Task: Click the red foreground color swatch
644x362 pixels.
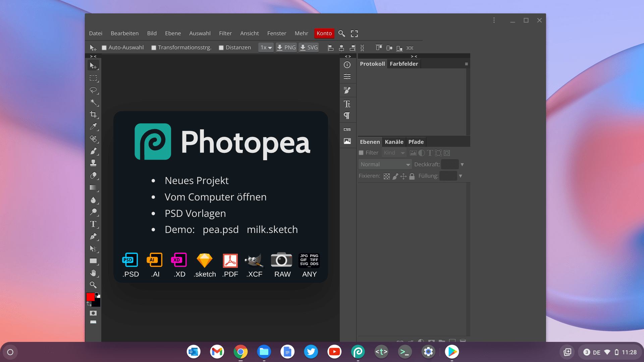Action: [90, 297]
